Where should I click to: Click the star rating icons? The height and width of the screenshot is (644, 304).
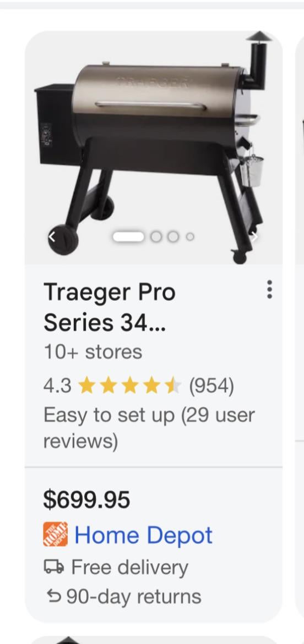tap(129, 386)
